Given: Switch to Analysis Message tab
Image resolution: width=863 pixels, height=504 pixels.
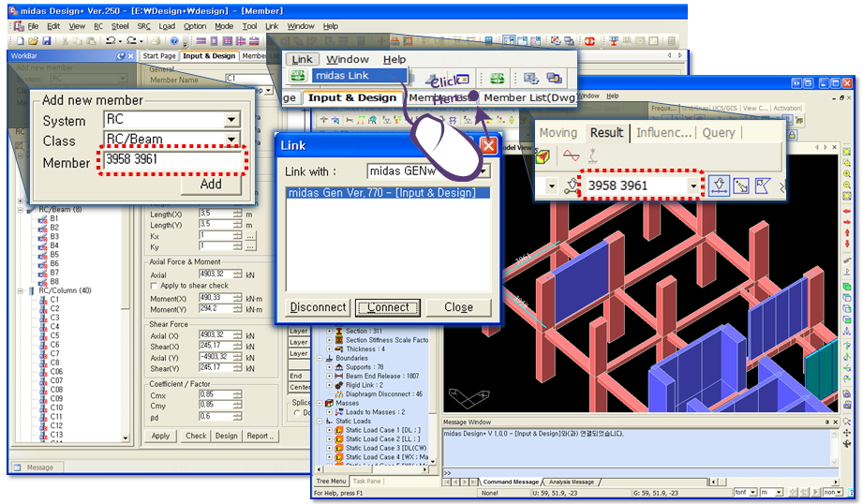Looking at the screenshot, I should (x=572, y=482).
